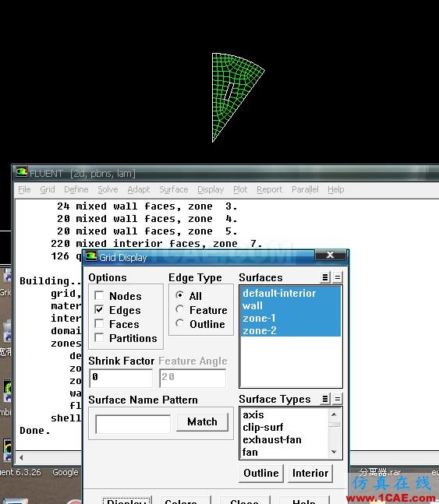Enable the Nodes checkbox
The image size is (439, 504).
(x=100, y=295)
